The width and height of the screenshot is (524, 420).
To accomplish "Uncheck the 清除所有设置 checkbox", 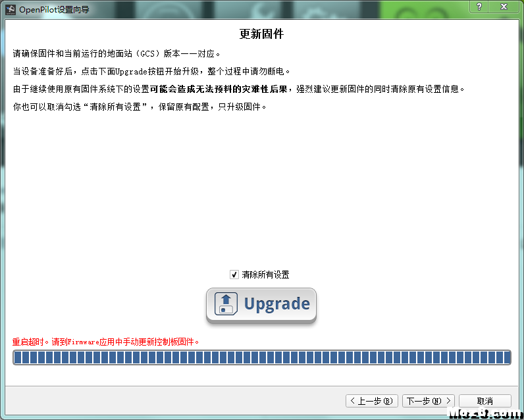I will (x=234, y=275).
